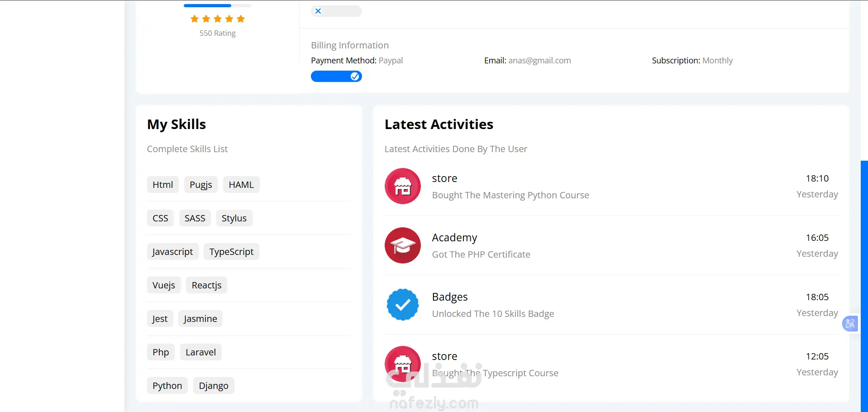Click the five-star rating row

tap(218, 19)
